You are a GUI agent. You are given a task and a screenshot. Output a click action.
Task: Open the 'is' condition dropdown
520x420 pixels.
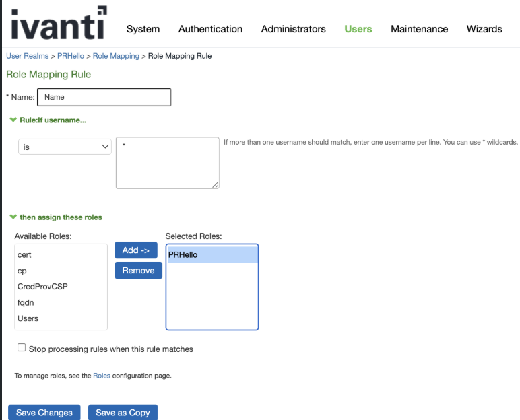tap(65, 147)
